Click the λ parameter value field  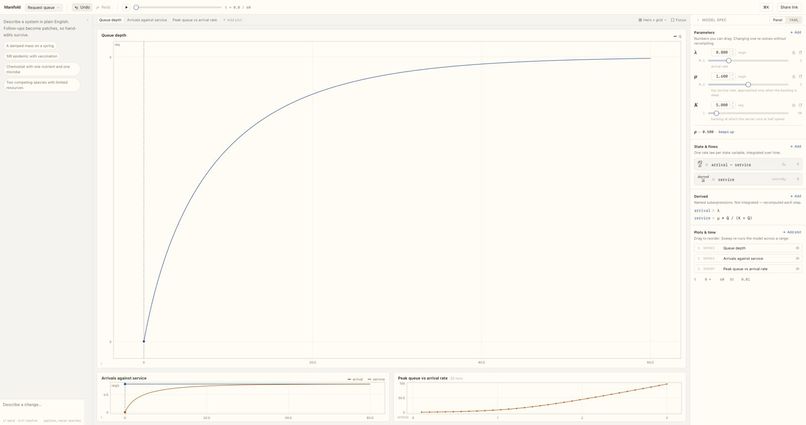721,52
